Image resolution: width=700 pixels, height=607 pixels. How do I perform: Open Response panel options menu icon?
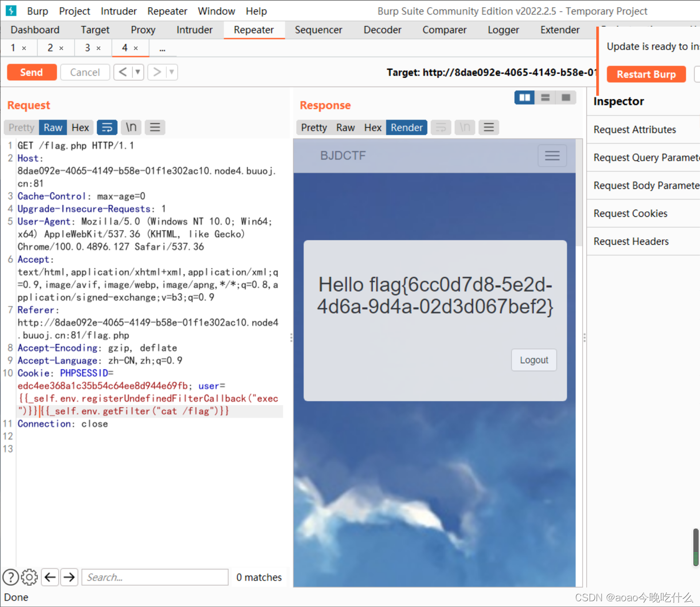489,128
